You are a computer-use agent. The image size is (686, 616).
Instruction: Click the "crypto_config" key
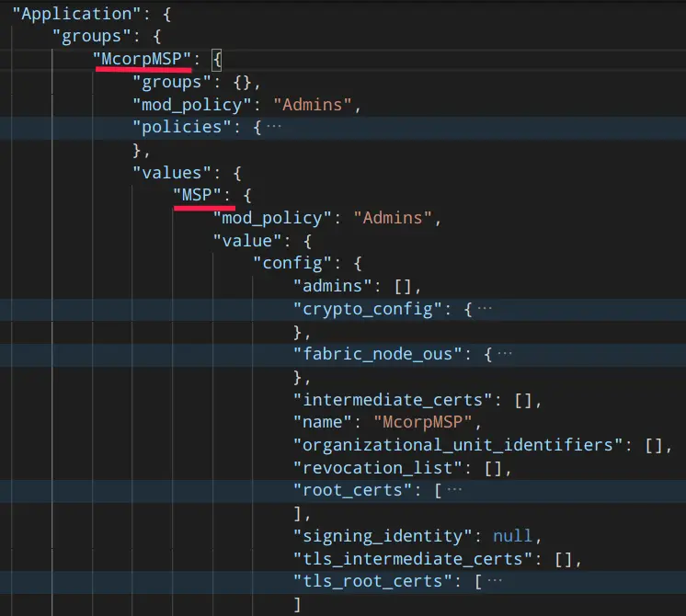point(368,309)
